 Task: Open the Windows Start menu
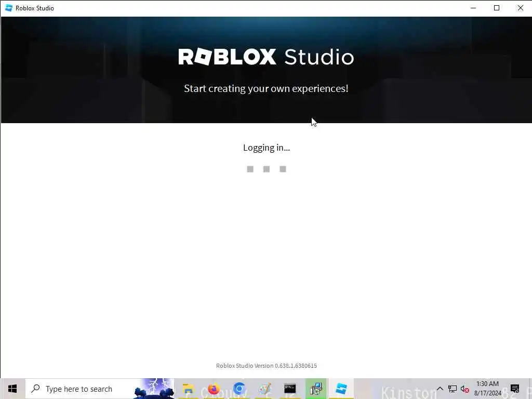click(12, 389)
